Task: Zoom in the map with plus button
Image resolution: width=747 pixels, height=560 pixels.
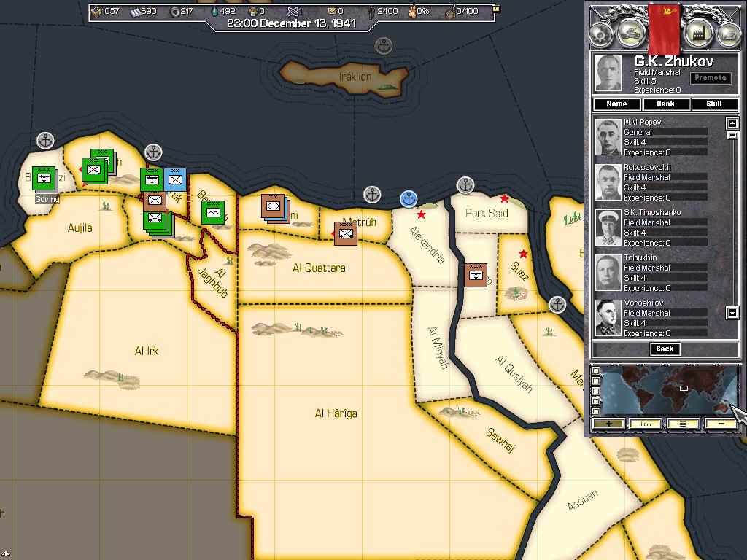Action: (x=607, y=424)
